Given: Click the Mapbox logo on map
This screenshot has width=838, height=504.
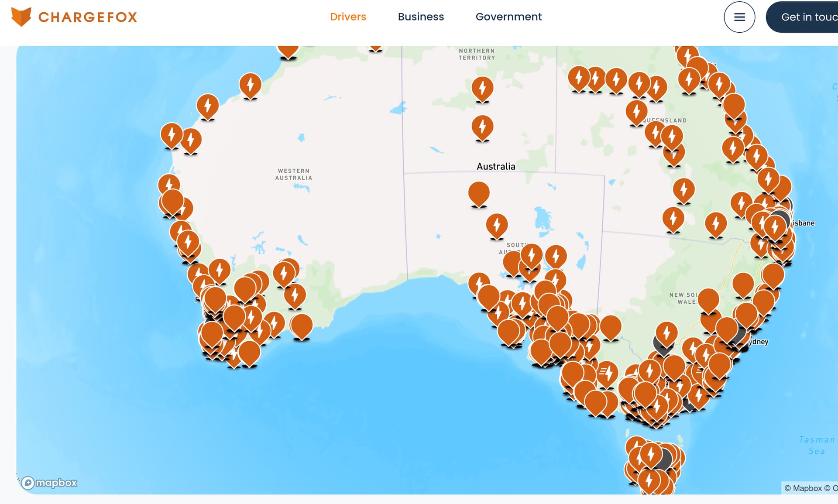Looking at the screenshot, I should [49, 483].
